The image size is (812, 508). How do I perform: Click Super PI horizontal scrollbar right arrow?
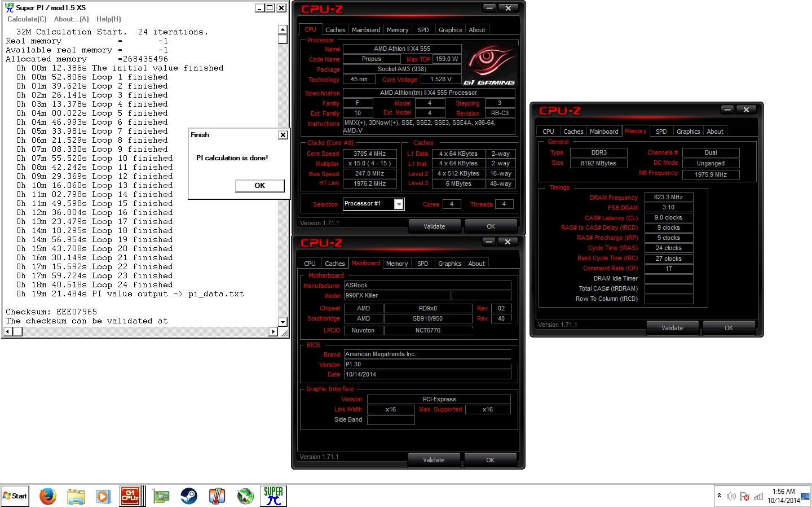(x=273, y=332)
